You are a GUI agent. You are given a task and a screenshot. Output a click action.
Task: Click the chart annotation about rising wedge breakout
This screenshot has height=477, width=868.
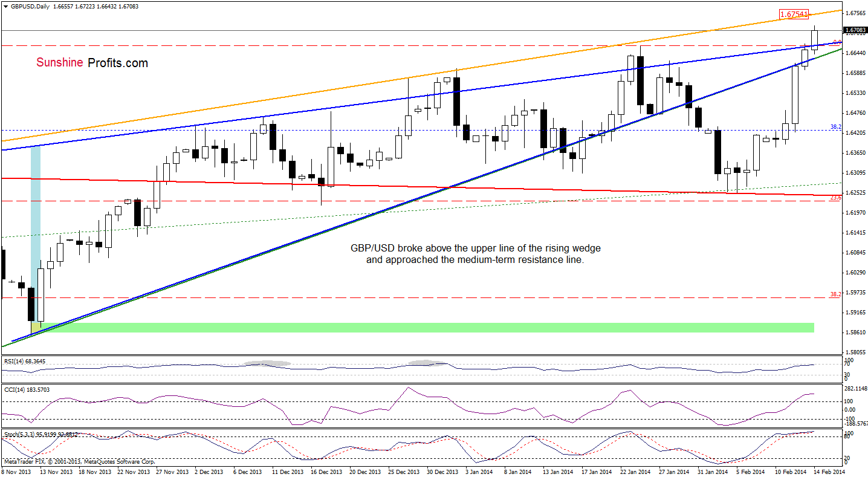coord(476,254)
